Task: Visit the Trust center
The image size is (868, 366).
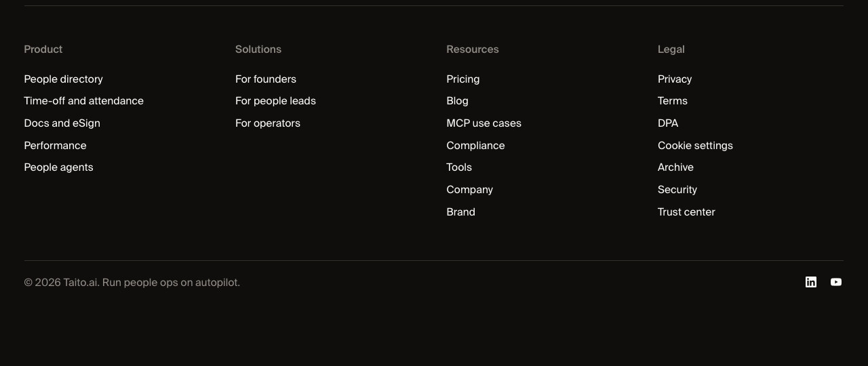Action: tap(686, 212)
